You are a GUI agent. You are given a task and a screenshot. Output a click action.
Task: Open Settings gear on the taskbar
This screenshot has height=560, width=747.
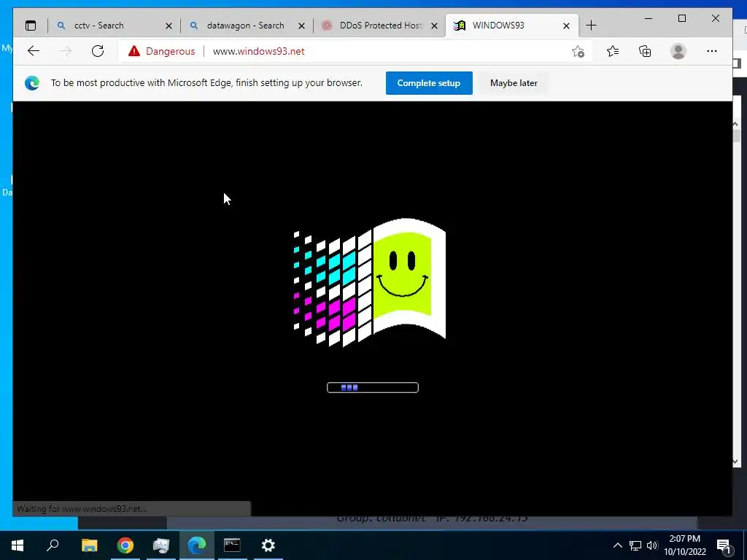pyautogui.click(x=268, y=545)
